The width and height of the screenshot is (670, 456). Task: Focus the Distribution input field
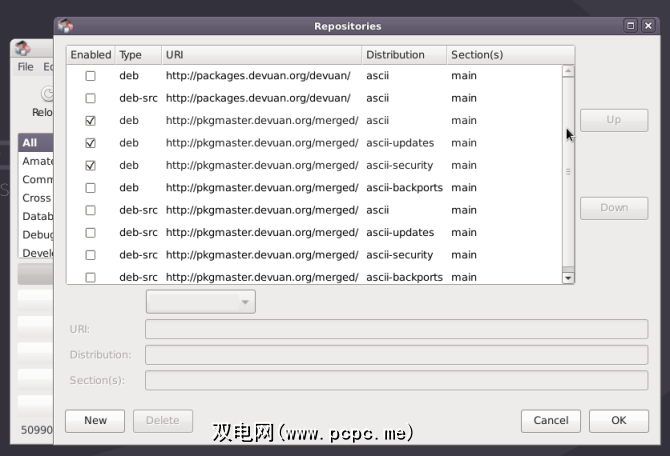[x=397, y=355]
